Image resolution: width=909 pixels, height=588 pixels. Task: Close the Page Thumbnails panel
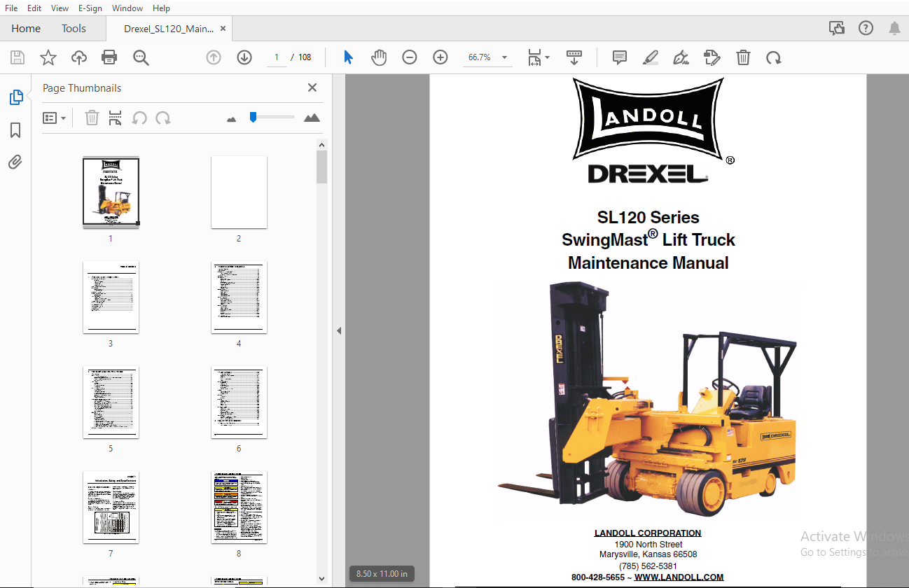(x=312, y=87)
